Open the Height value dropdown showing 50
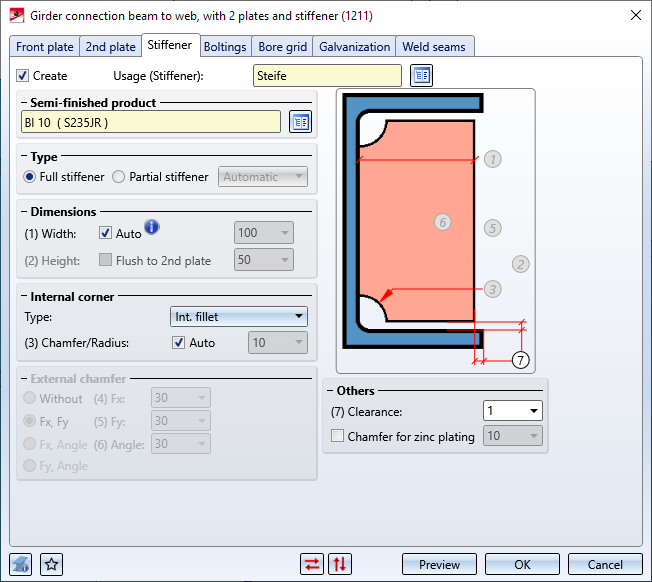Image resolution: width=652 pixels, height=582 pixels. (264, 260)
